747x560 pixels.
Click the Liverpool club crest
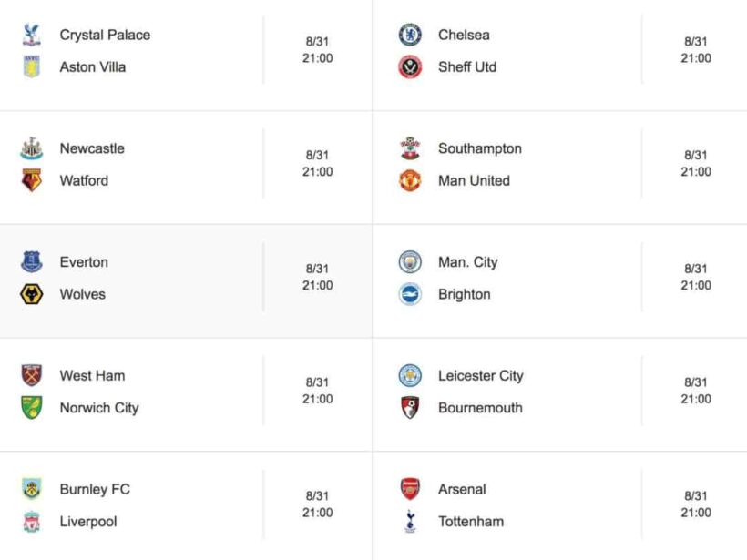[x=32, y=522]
